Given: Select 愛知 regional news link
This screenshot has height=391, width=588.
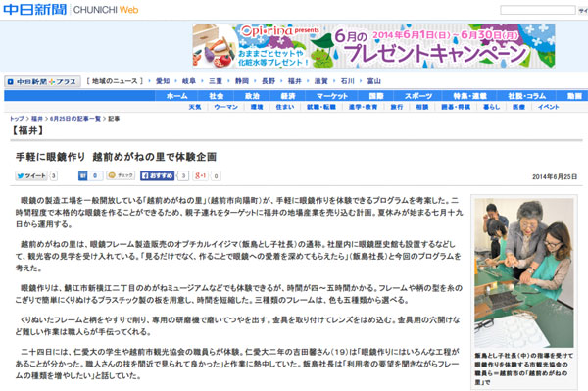Looking at the screenshot, I should (163, 81).
